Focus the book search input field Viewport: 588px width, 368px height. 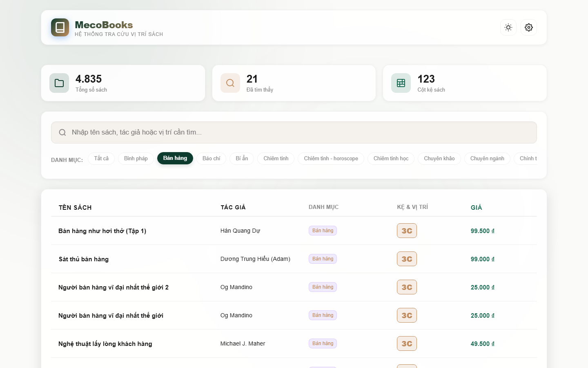[294, 132]
